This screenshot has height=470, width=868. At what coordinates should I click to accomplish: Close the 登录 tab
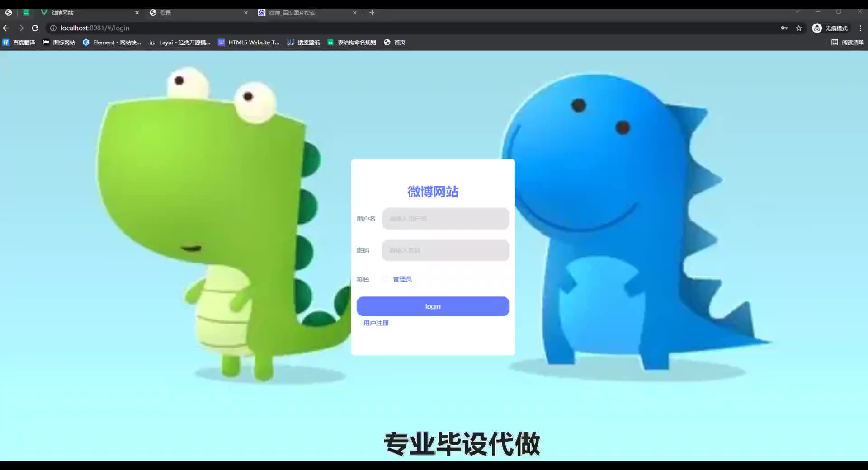pyautogui.click(x=246, y=13)
